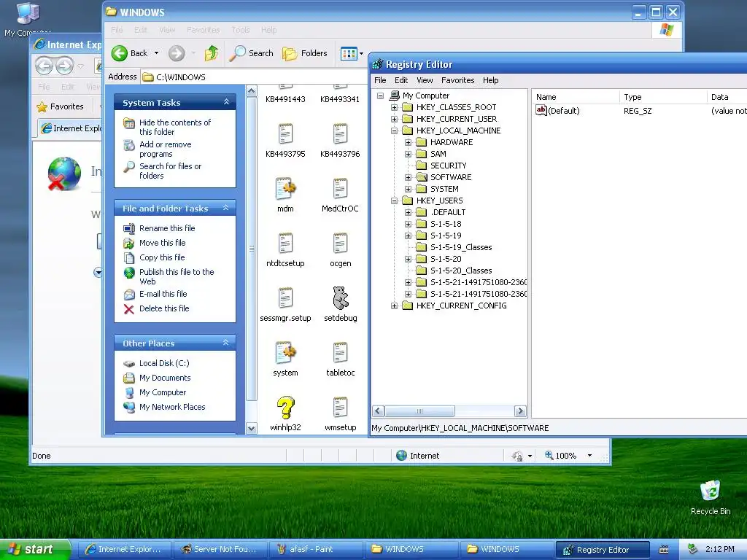Click the Up folder icon in explorer
Viewport: 747px width, 560px height.
pos(211,53)
